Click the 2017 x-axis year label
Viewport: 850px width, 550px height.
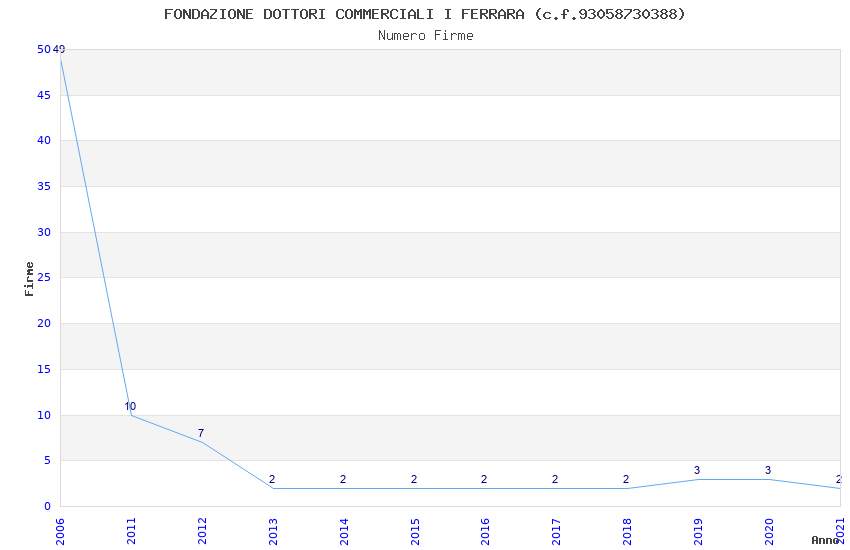pyautogui.click(x=556, y=531)
